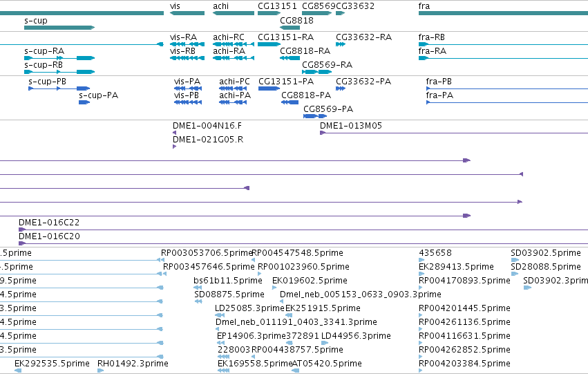Click the RP004438757.5prime EST label
This screenshot has height=374, width=588.
(297, 350)
